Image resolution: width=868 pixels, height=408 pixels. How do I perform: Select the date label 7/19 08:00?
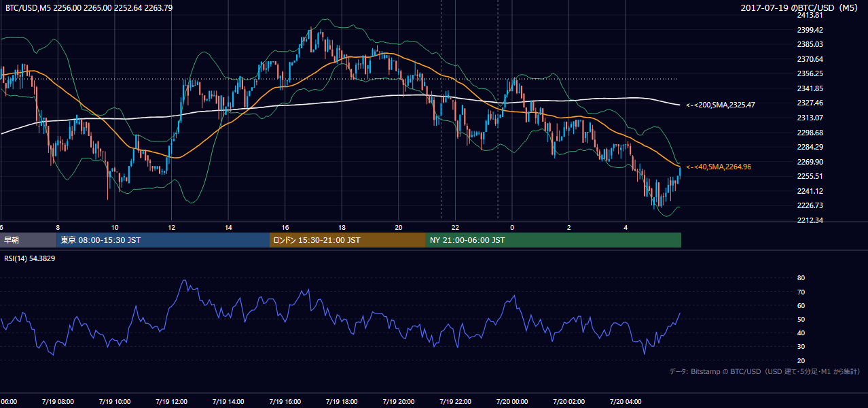58,402
